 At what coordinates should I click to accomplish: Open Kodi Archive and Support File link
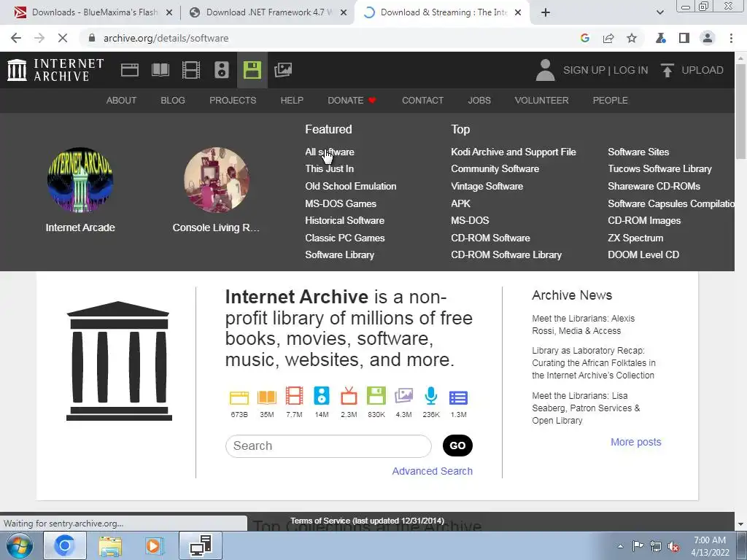click(x=513, y=152)
